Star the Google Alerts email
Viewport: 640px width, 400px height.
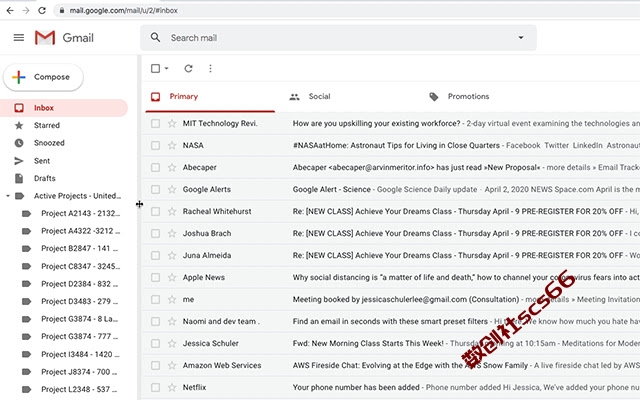click(172, 189)
